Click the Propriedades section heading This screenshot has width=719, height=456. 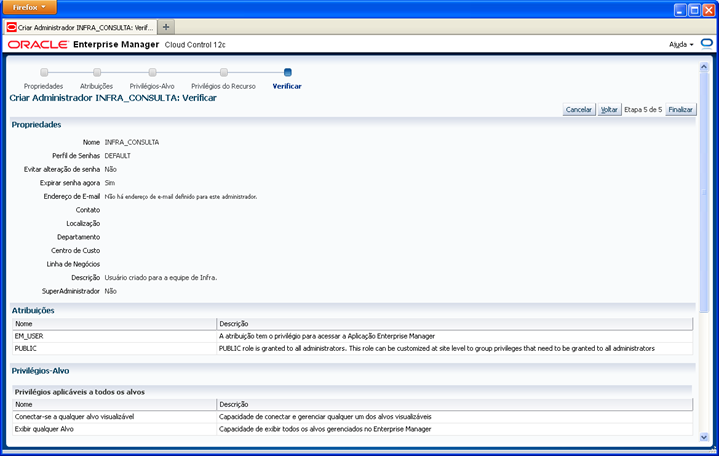click(x=36, y=125)
